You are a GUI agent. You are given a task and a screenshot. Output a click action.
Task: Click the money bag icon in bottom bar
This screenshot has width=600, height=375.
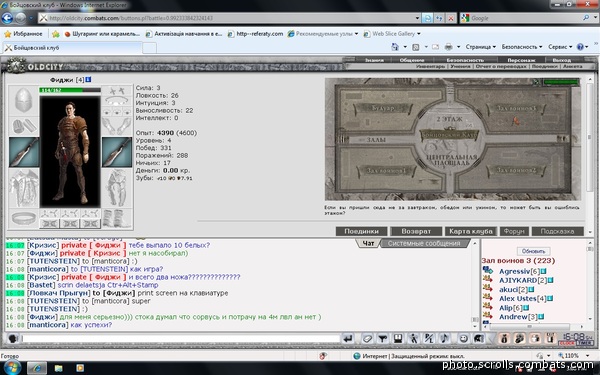(x=504, y=339)
